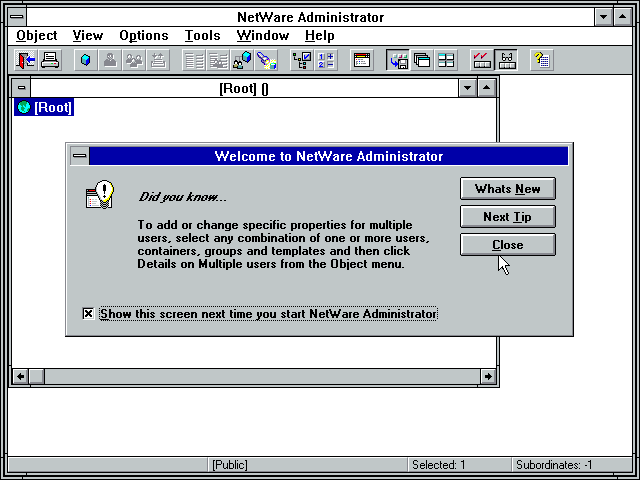
Task: Minimize the [Root] browser window
Action: (x=467, y=88)
